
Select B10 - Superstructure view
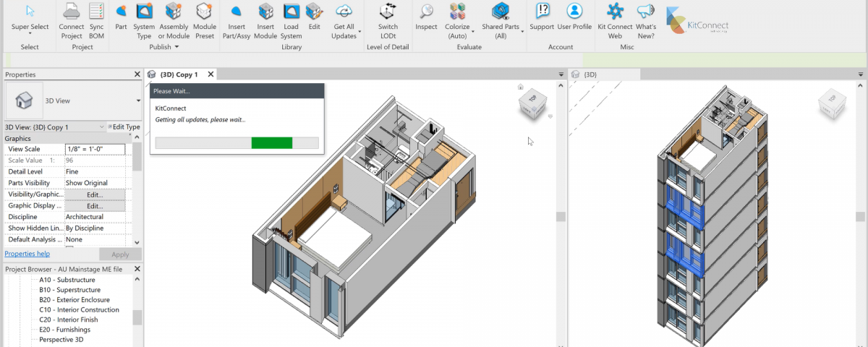(70, 290)
